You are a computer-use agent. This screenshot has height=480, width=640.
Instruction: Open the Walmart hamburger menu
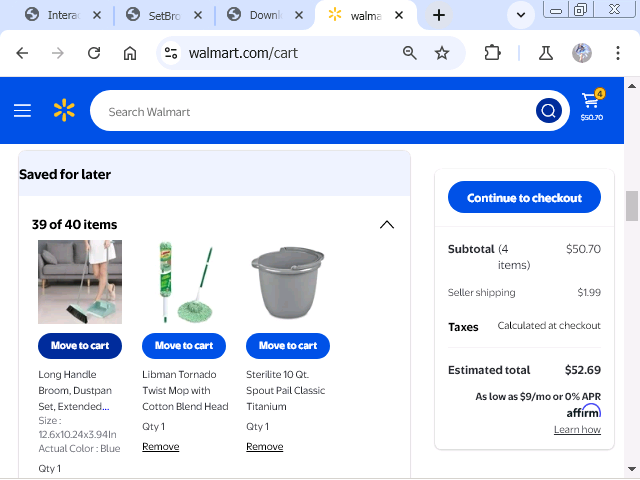[x=22, y=111]
